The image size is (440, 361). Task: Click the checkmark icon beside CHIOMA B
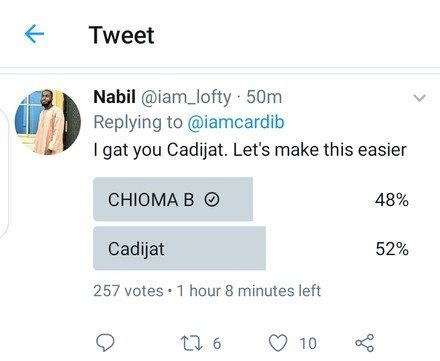tap(212, 200)
